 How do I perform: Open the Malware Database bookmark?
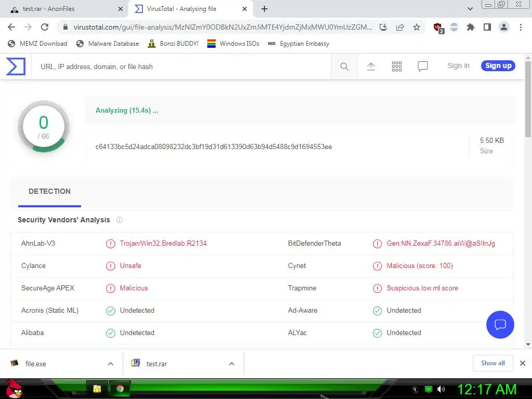pos(108,44)
